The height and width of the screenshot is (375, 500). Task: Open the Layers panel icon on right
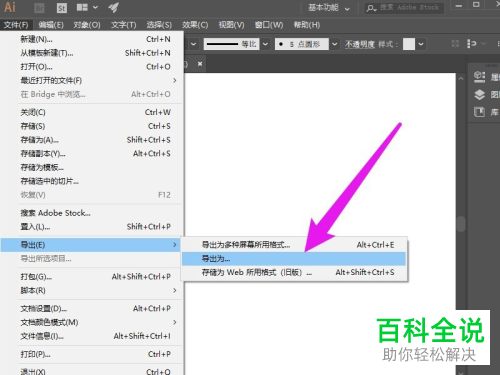click(479, 95)
